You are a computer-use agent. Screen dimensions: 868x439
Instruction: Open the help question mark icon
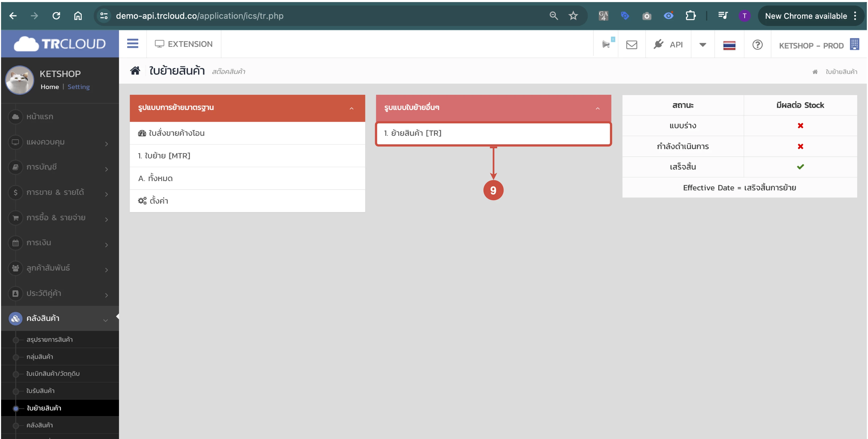pos(757,45)
